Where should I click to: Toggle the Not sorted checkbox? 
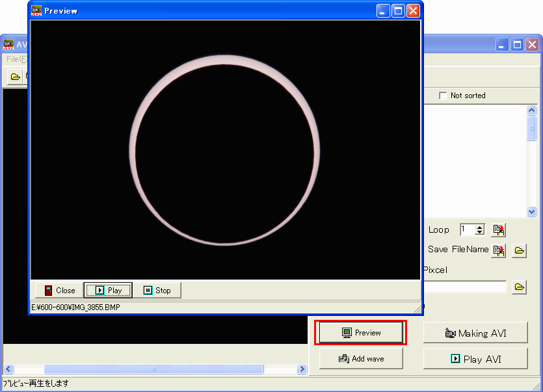pyautogui.click(x=444, y=96)
